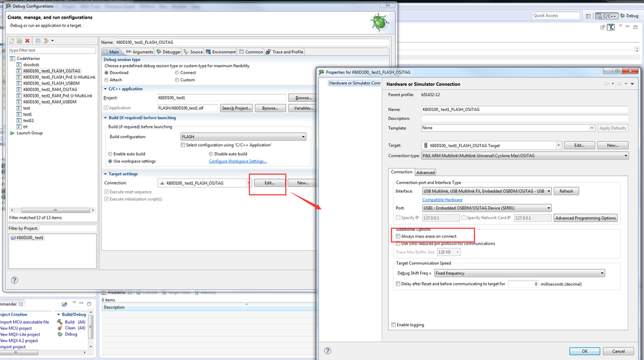Switch to the Debugger tab
Viewport: 644px width, 360px height.
tap(168, 52)
